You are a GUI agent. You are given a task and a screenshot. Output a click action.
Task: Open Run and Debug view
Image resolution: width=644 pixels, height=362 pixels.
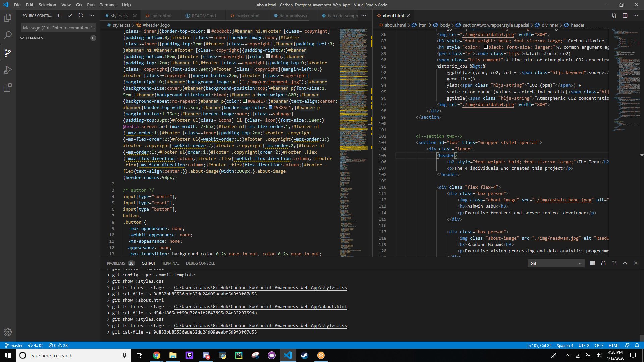pos(7,70)
